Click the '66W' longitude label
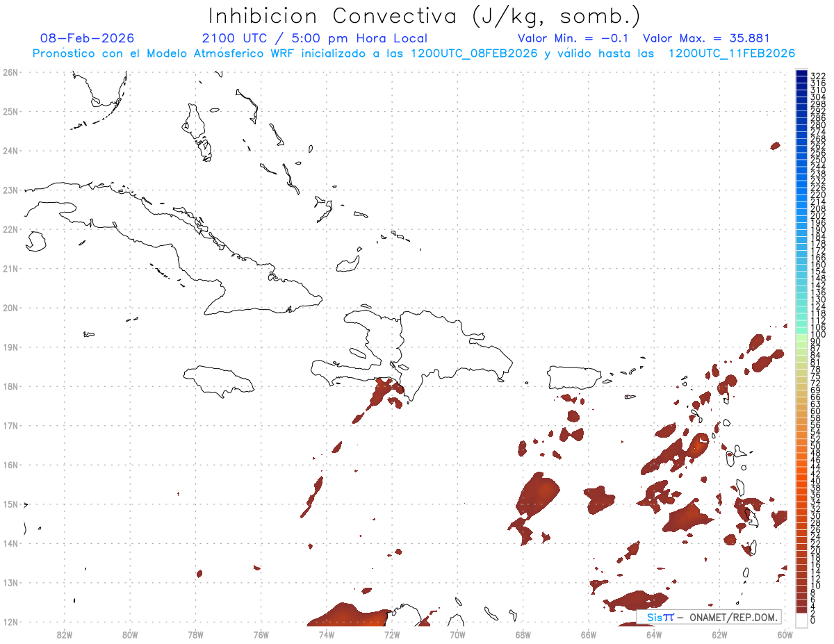This screenshot has height=644, width=834. pyautogui.click(x=589, y=634)
